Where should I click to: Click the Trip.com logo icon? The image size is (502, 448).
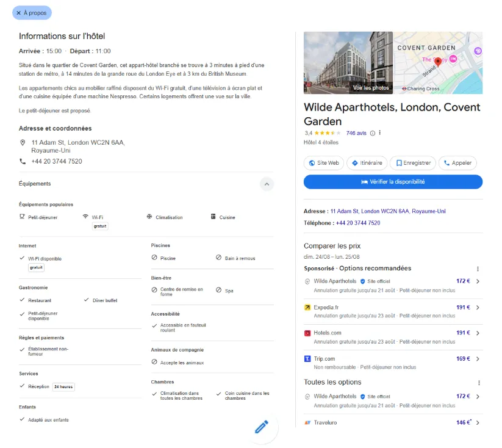click(307, 359)
